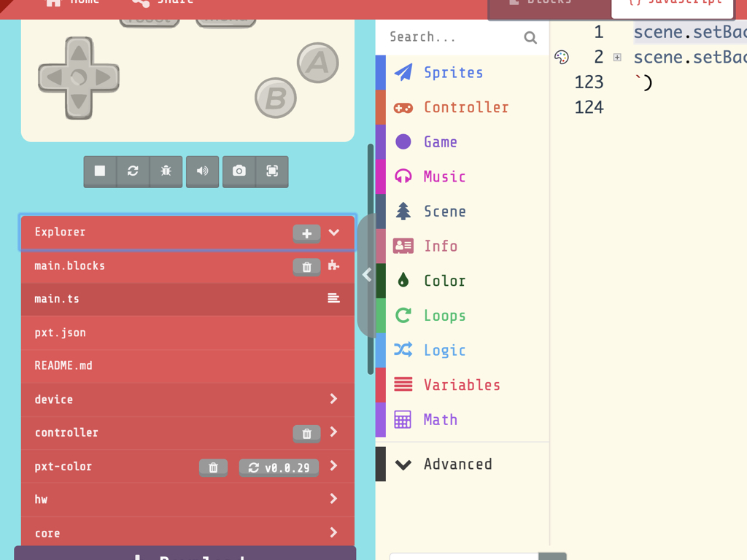Mute the simulator audio
The width and height of the screenshot is (747, 560).
[203, 171]
